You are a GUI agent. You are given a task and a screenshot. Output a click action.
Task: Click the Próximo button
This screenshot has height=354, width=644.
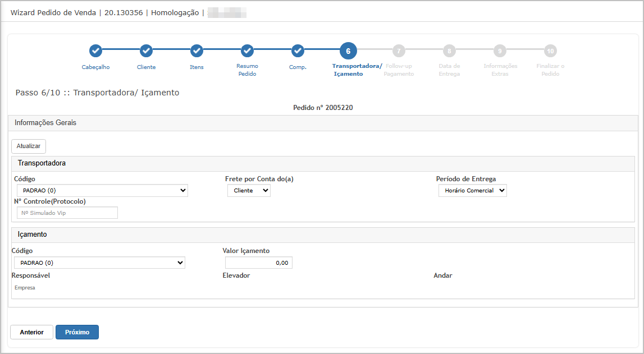[x=77, y=332]
